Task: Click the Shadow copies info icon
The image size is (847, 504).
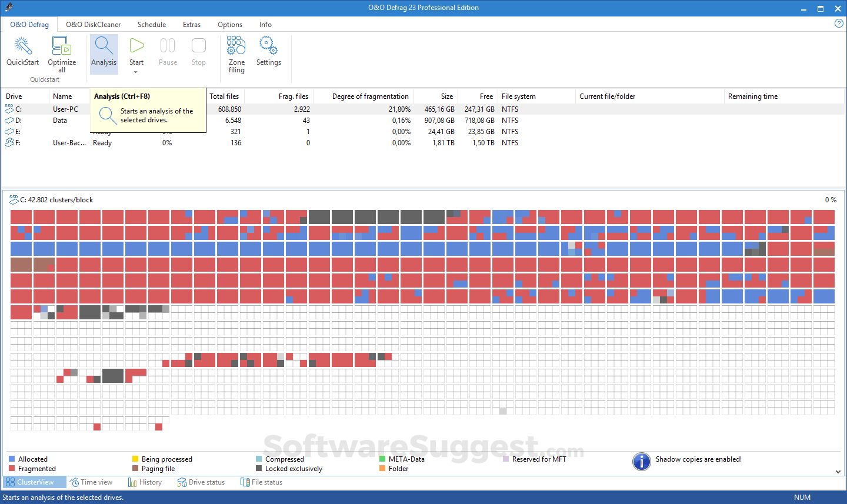Action: (x=642, y=462)
